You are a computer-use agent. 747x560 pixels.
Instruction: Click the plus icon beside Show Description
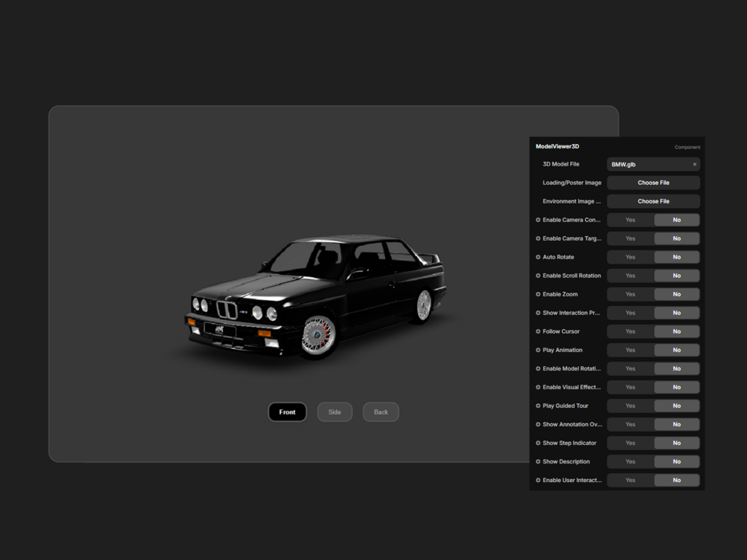(538, 461)
